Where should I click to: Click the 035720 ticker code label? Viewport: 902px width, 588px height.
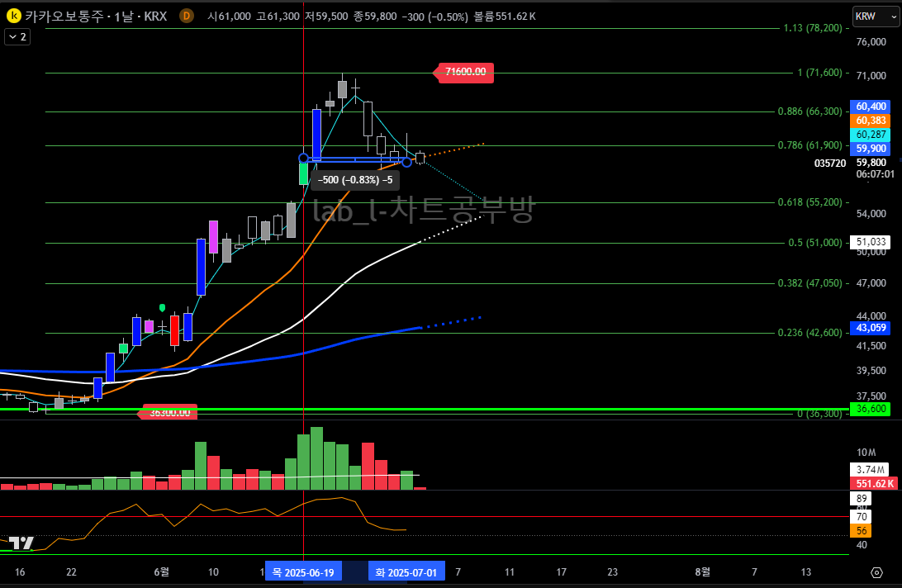[830, 164]
